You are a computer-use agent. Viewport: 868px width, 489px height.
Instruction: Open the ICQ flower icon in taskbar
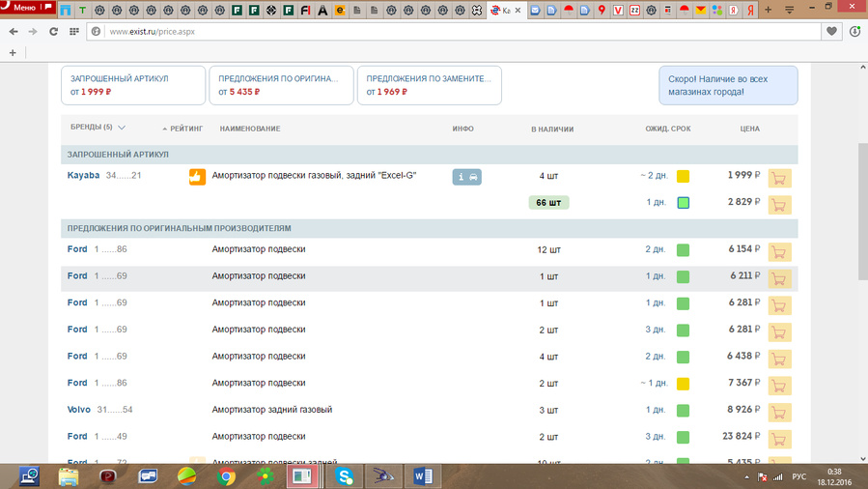266,476
